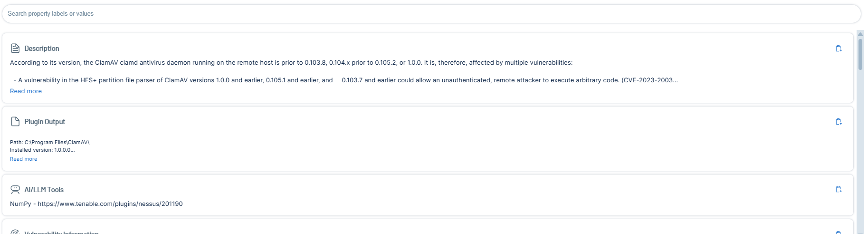
Task: Click the Installed version line
Action: coord(42,150)
